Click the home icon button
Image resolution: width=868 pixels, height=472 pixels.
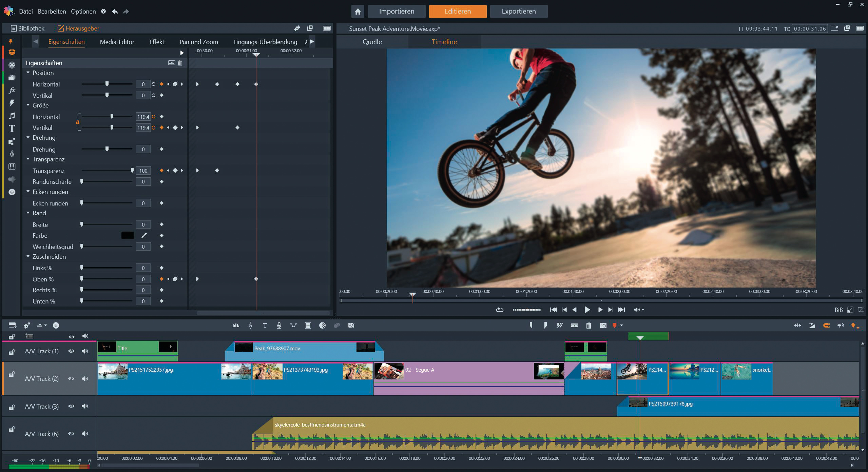click(358, 12)
